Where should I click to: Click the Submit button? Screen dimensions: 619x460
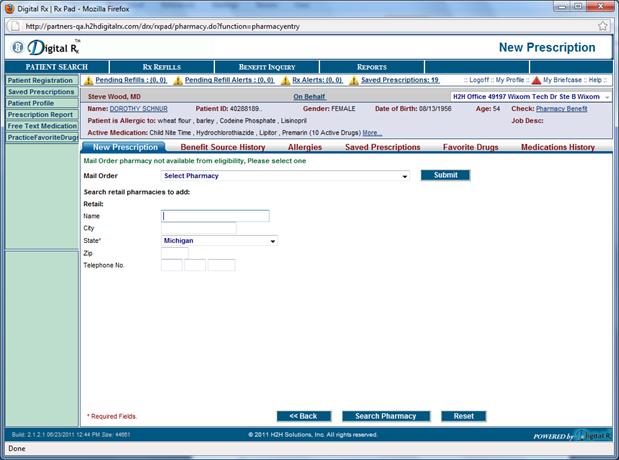(x=445, y=175)
